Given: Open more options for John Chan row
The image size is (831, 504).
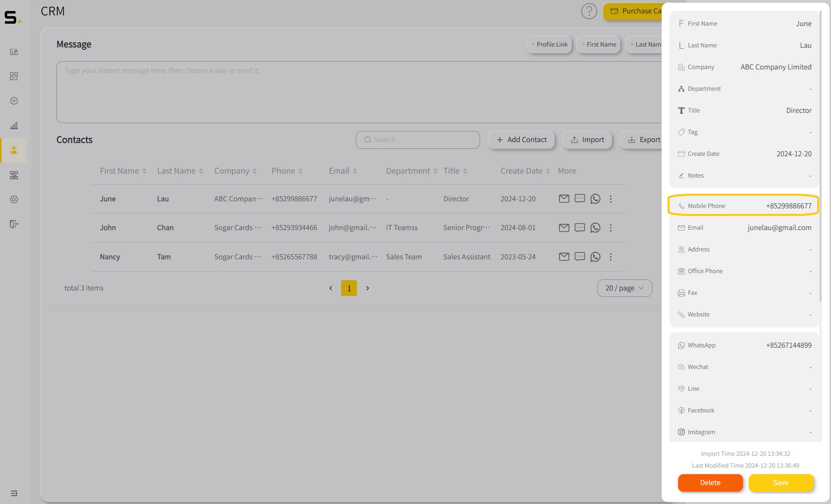Looking at the screenshot, I should (610, 228).
